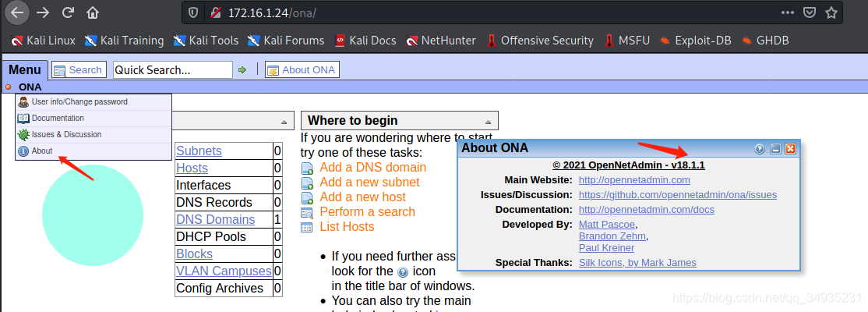868x312 pixels.
Task: Click the Add a DNS domain icon
Action: pos(307,168)
